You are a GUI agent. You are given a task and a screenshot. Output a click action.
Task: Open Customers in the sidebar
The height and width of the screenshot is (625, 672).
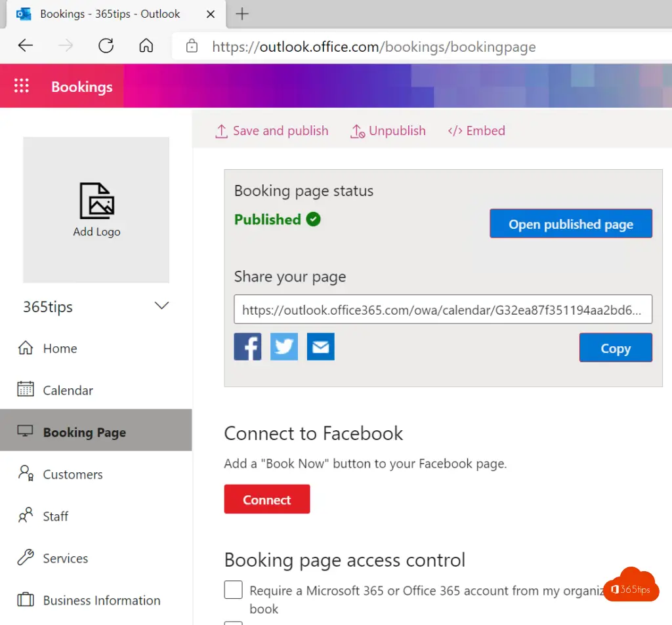(x=96, y=474)
